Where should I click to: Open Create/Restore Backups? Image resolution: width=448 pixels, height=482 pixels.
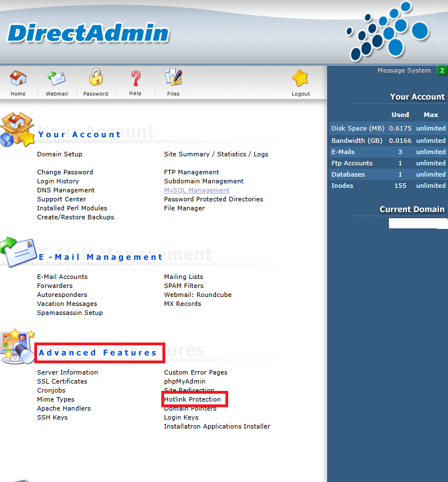pos(75,217)
